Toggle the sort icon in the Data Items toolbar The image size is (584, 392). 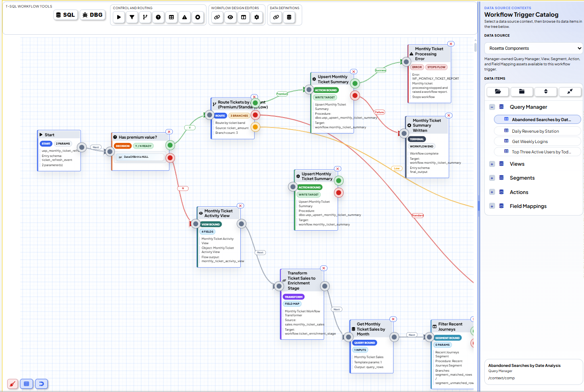546,92
